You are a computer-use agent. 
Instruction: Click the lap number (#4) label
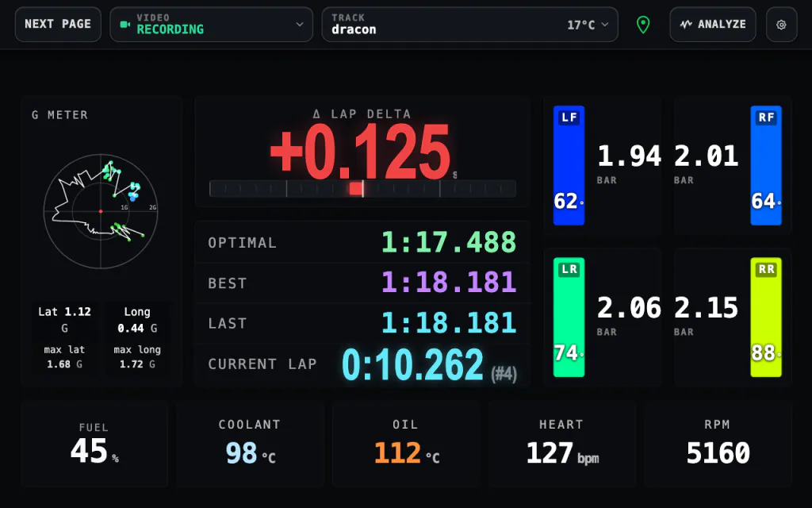[x=504, y=373]
